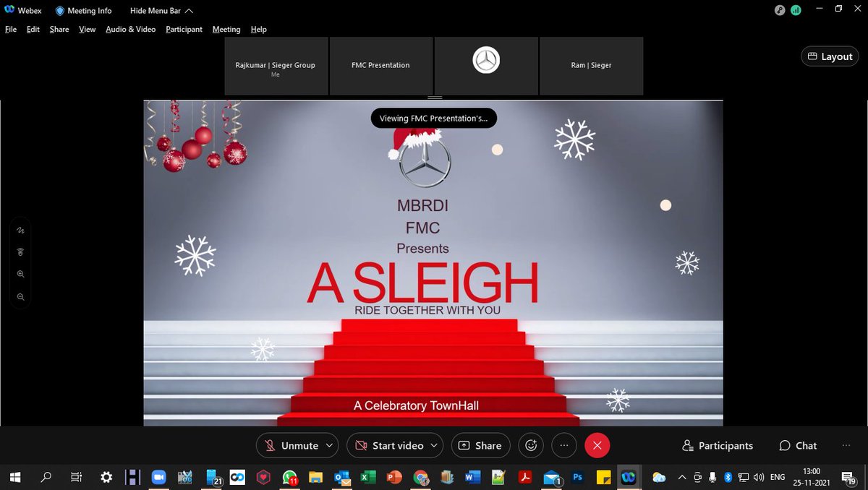
Task: Open the File menu
Action: pyautogui.click(x=11, y=29)
